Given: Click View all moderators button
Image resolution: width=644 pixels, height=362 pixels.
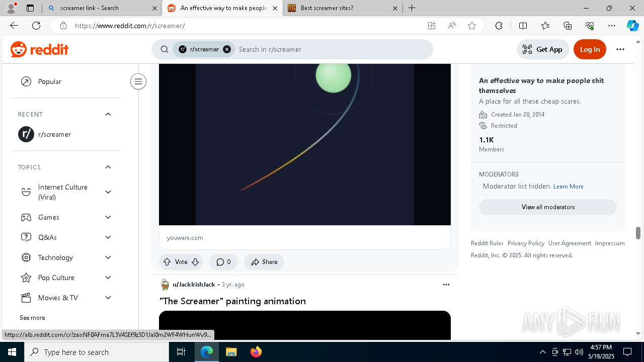Looking at the screenshot, I should [x=548, y=207].
